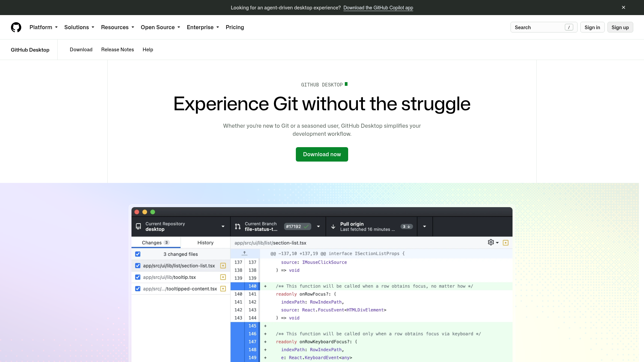Click into the Search field
644x362 pixels.
pos(544,27)
